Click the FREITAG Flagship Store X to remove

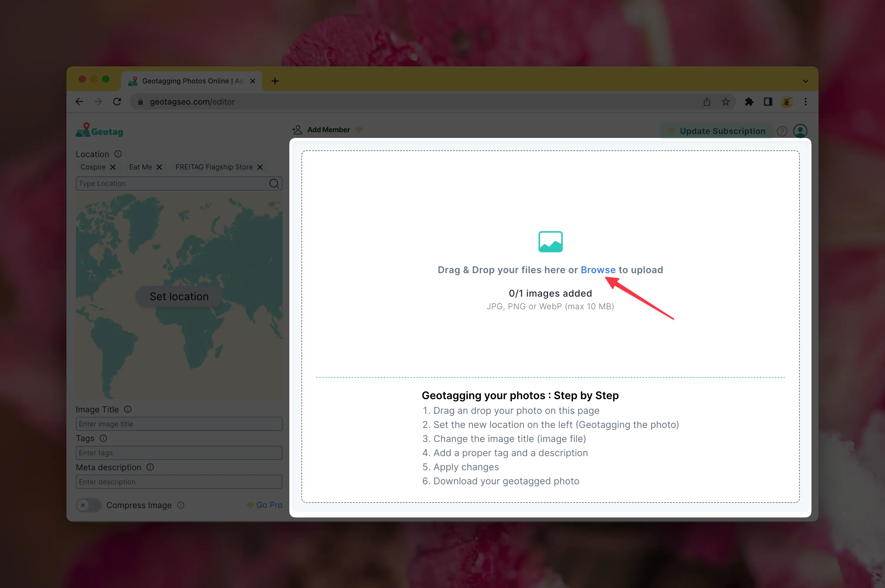click(260, 167)
